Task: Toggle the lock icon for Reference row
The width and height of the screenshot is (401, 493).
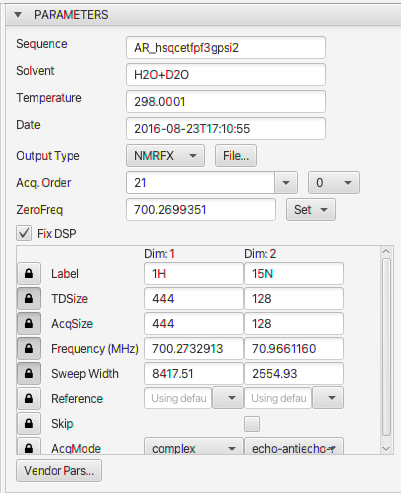Action: tap(29, 398)
